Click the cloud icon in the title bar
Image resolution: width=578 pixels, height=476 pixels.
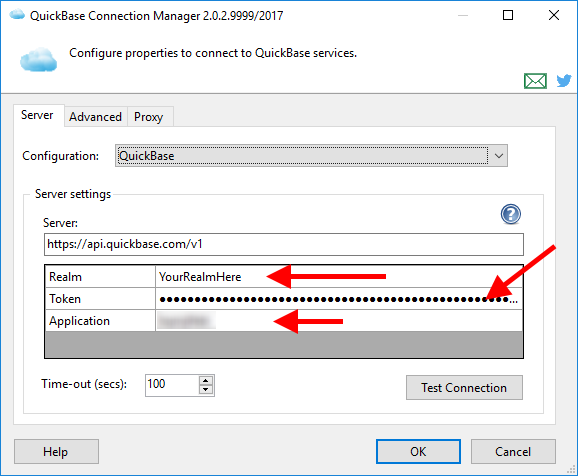pos(17,15)
